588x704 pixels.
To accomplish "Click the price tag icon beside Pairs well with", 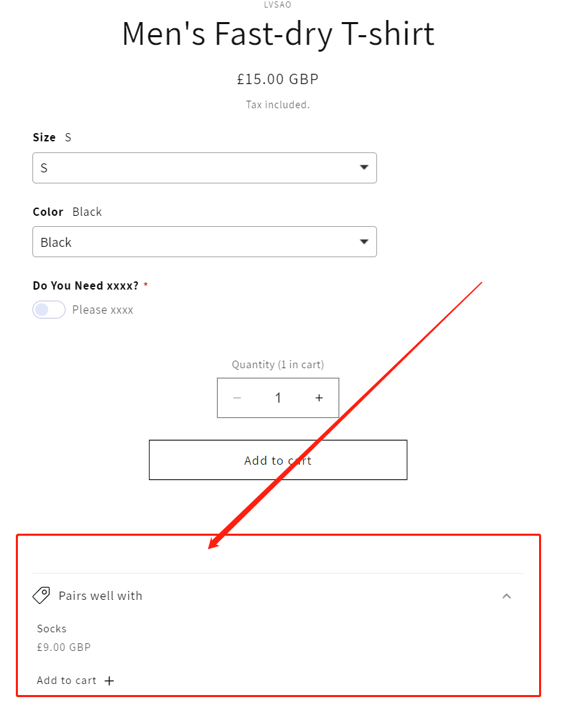I will pyautogui.click(x=41, y=595).
